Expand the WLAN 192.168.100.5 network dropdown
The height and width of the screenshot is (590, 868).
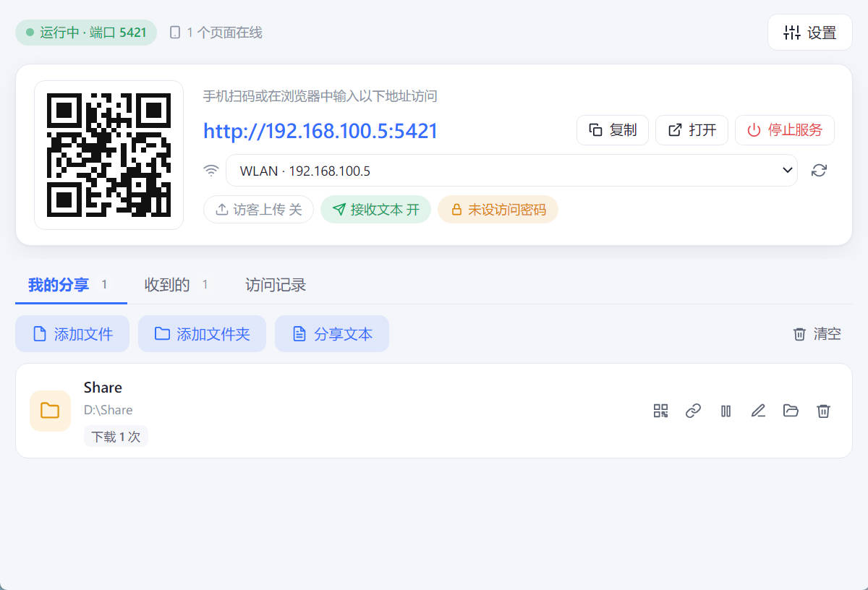511,171
